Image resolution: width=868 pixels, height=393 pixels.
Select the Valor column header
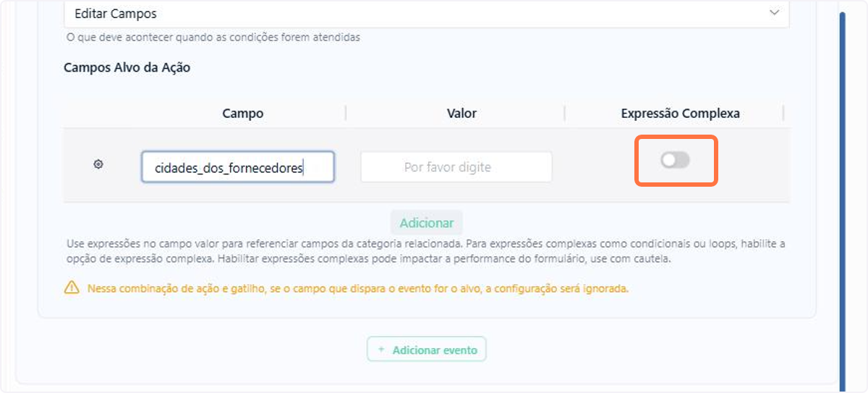(x=461, y=113)
